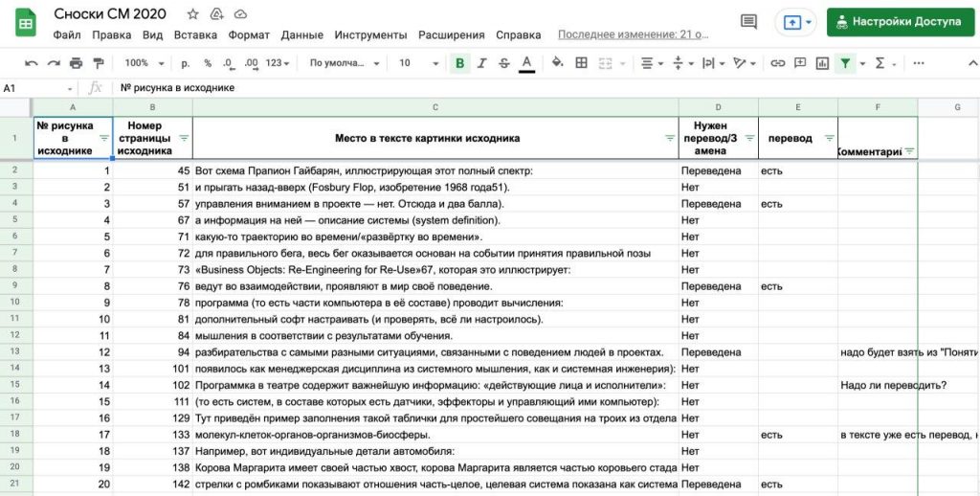Open the Справка menu
Viewport: 980px width, 496px height.
(518, 35)
